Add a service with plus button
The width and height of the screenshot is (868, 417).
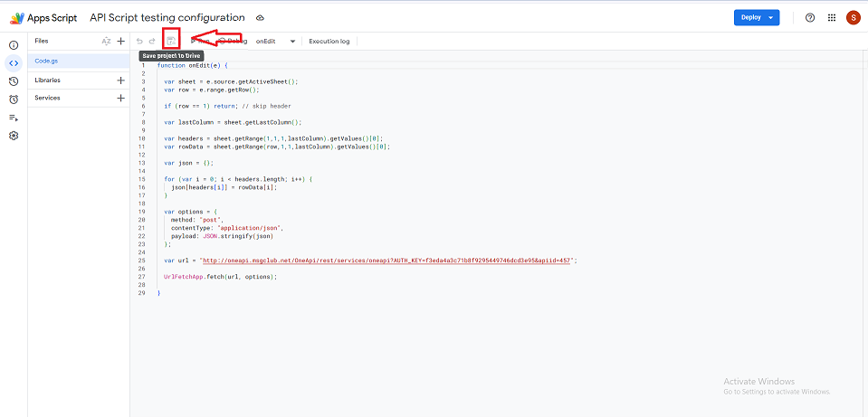click(x=121, y=98)
